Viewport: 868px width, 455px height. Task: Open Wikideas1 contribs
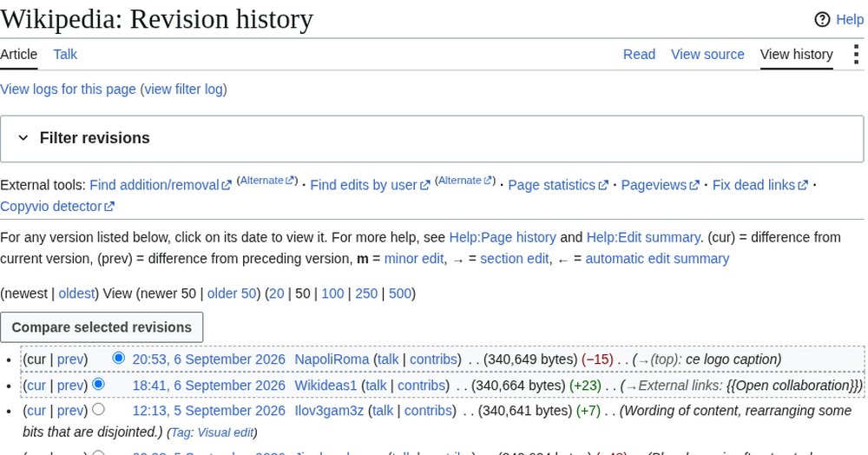pyautogui.click(x=421, y=386)
